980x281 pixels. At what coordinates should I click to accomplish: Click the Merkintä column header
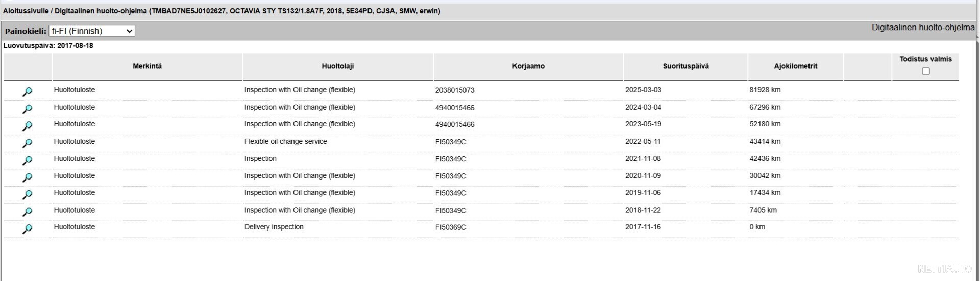147,66
